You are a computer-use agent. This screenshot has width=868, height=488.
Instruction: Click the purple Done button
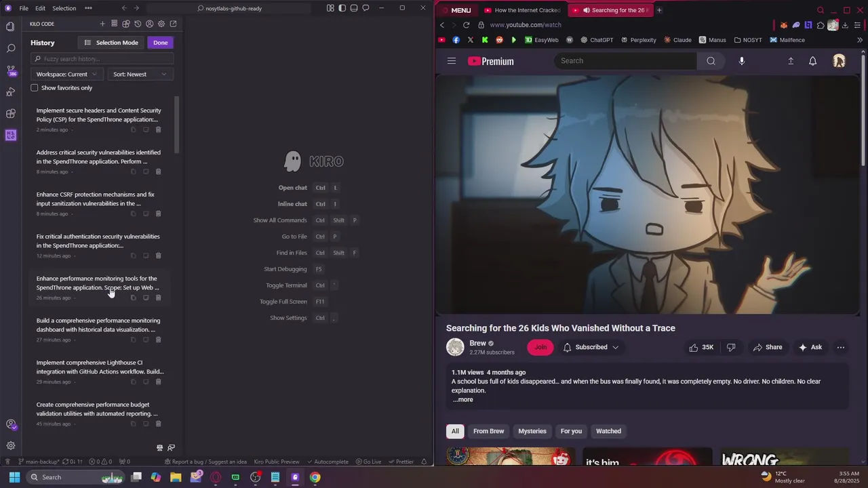160,43
